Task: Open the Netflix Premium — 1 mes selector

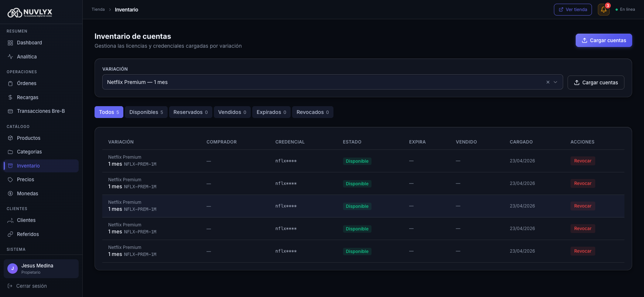Action: point(332,82)
